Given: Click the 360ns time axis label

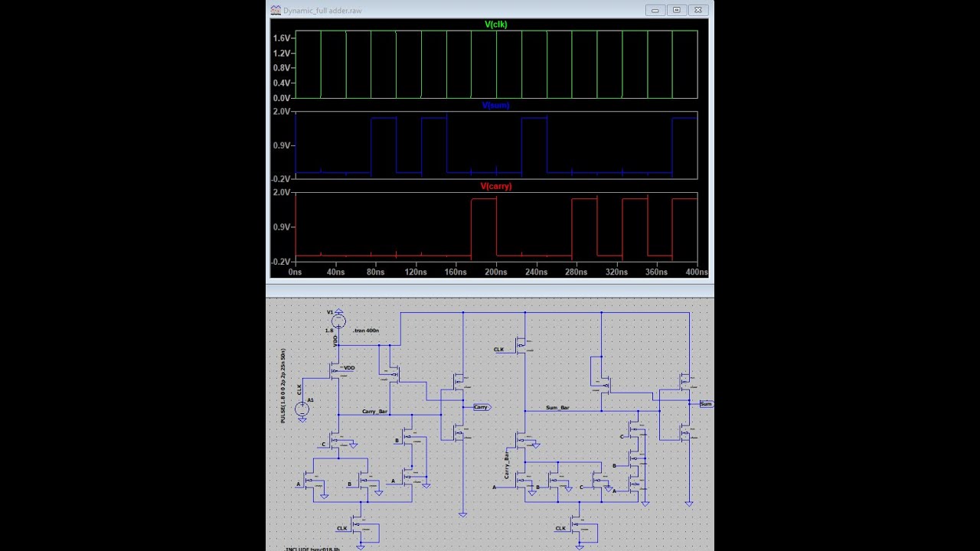Looking at the screenshot, I should [657, 272].
